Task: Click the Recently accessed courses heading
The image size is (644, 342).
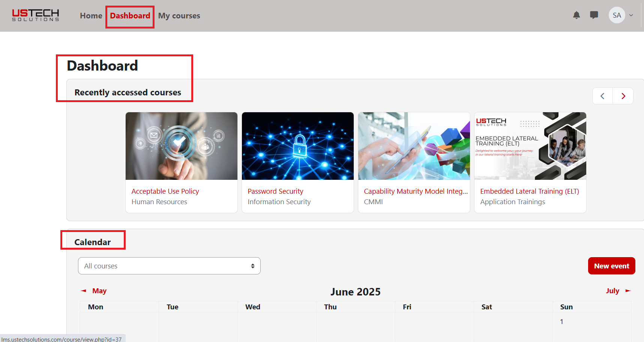Action: tap(128, 92)
